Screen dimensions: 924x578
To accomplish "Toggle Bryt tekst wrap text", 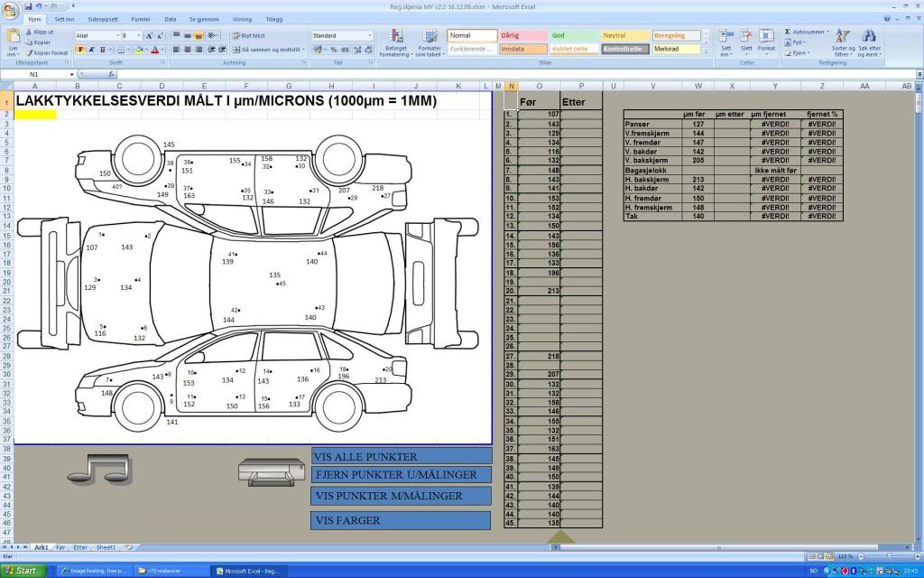I will 239,35.
